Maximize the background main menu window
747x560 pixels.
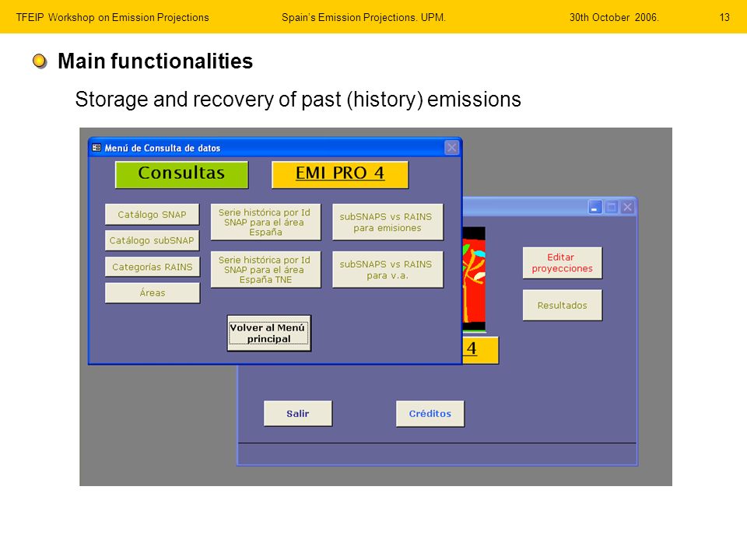pyautogui.click(x=612, y=207)
